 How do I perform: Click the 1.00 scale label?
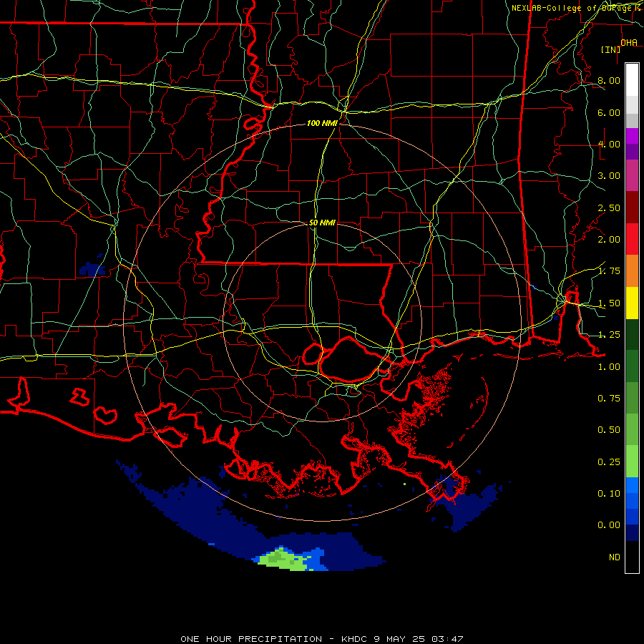pos(609,367)
